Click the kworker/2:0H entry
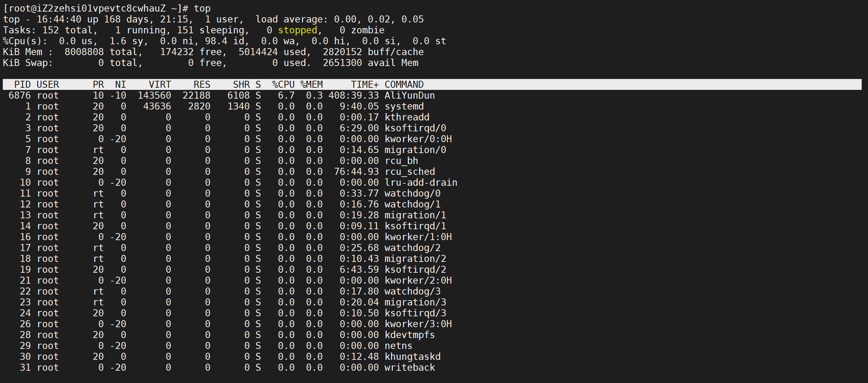Screen dimensions: 868x383 click(x=418, y=280)
